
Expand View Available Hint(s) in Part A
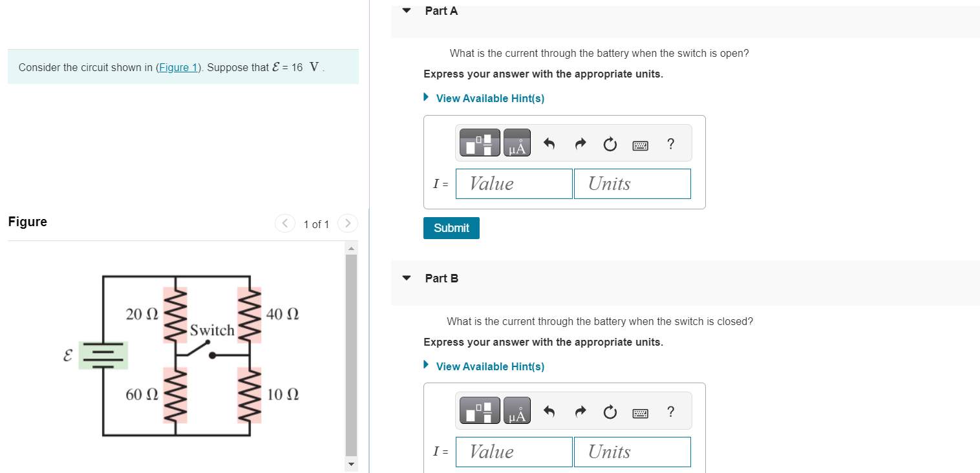tap(489, 98)
